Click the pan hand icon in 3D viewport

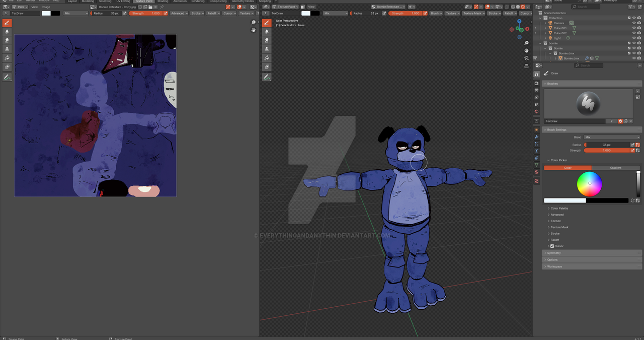526,50
